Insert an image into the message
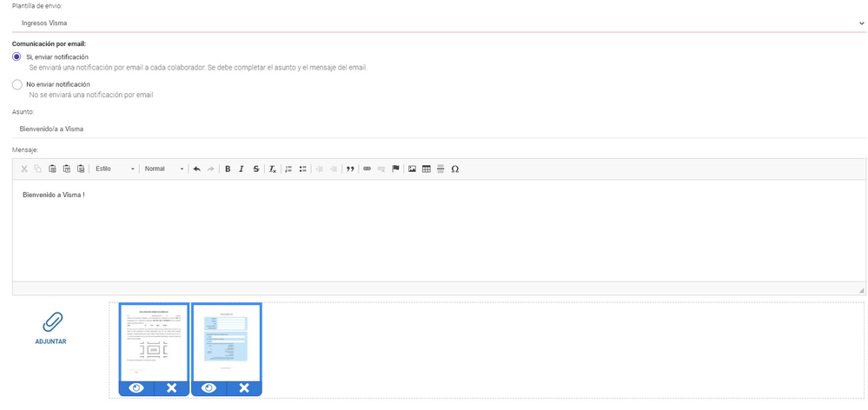Screen dimensions: 868x410 [412, 169]
